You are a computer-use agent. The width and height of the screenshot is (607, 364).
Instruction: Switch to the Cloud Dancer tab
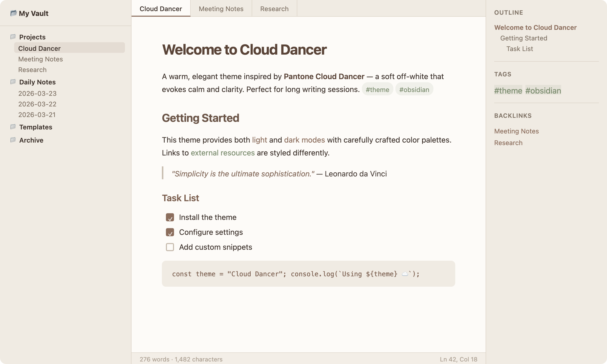161,9
